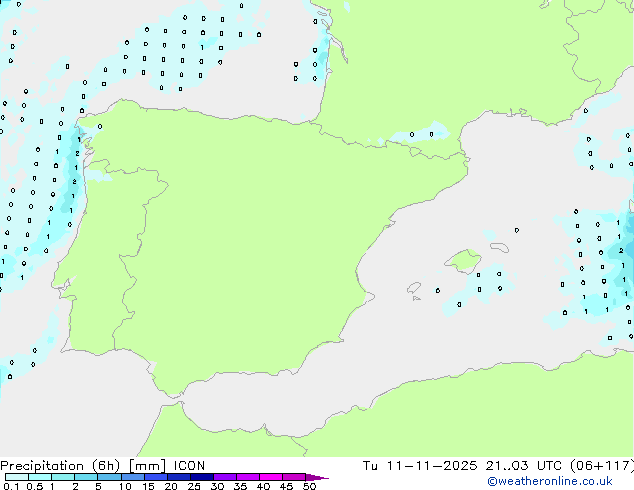Viewport: 634px width, 490px height.
Task: Select the 30–35 mm purple swatch
Action: tap(225, 477)
